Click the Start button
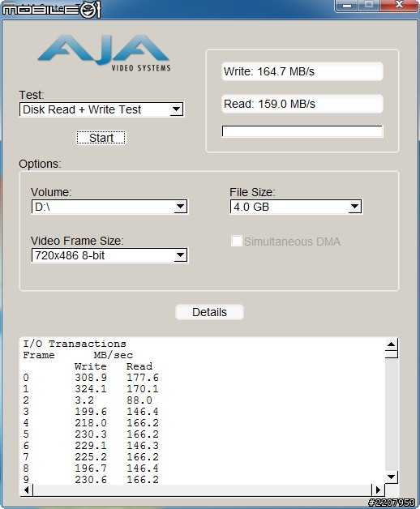Viewport: 420px width, 509px height. click(101, 138)
